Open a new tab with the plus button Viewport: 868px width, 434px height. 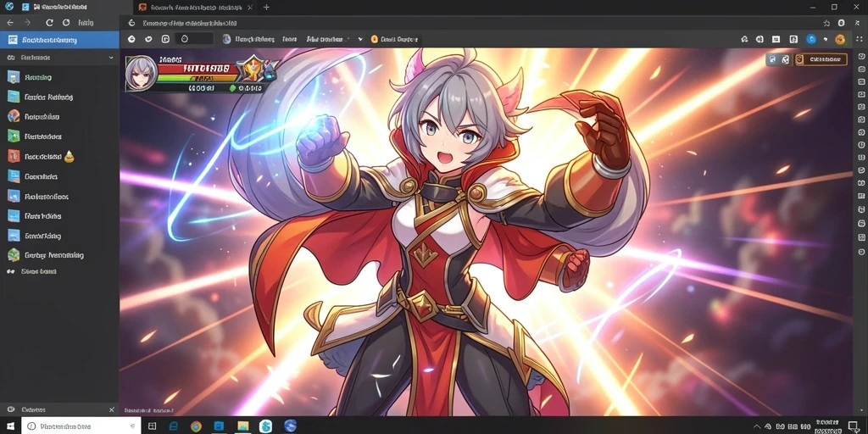pyautogui.click(x=266, y=7)
